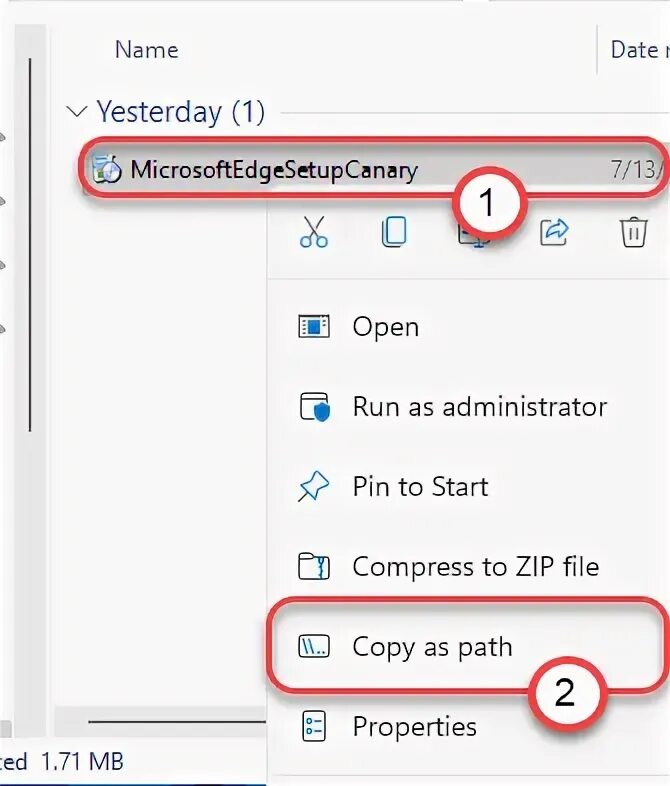Click the Properties icon
670x786 pixels.
pos(314,726)
